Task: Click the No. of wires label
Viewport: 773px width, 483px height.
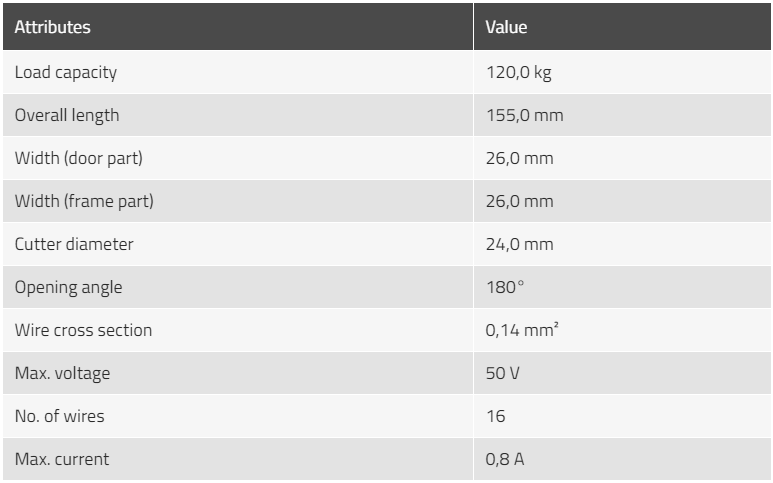Action: [x=60, y=416]
